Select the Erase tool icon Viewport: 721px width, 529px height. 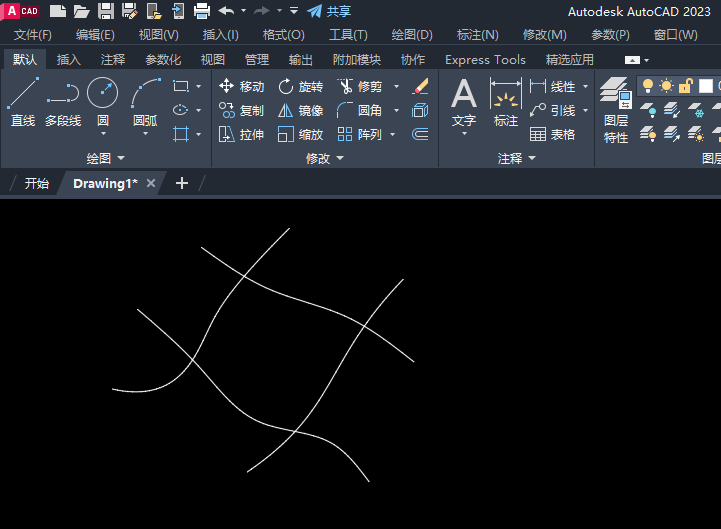[x=420, y=86]
